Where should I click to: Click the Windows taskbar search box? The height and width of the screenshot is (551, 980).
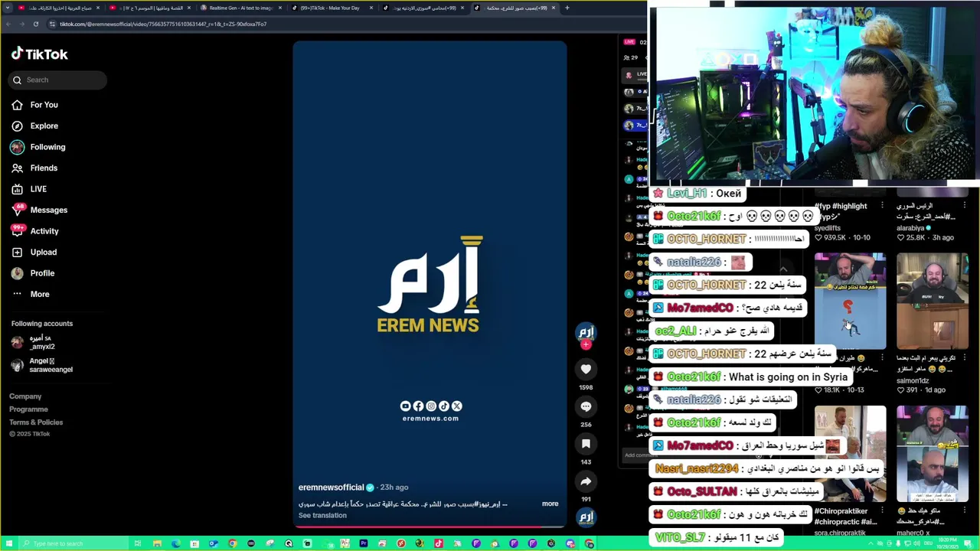73,543
